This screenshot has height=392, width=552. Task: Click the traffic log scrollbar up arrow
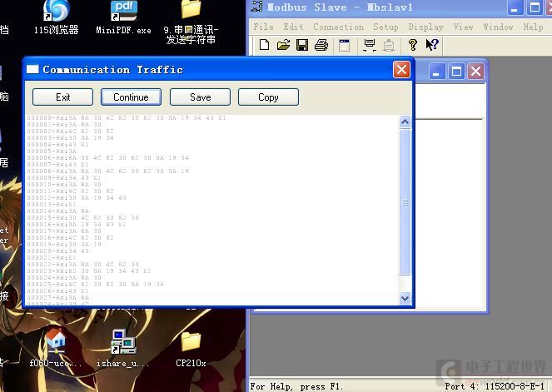405,122
